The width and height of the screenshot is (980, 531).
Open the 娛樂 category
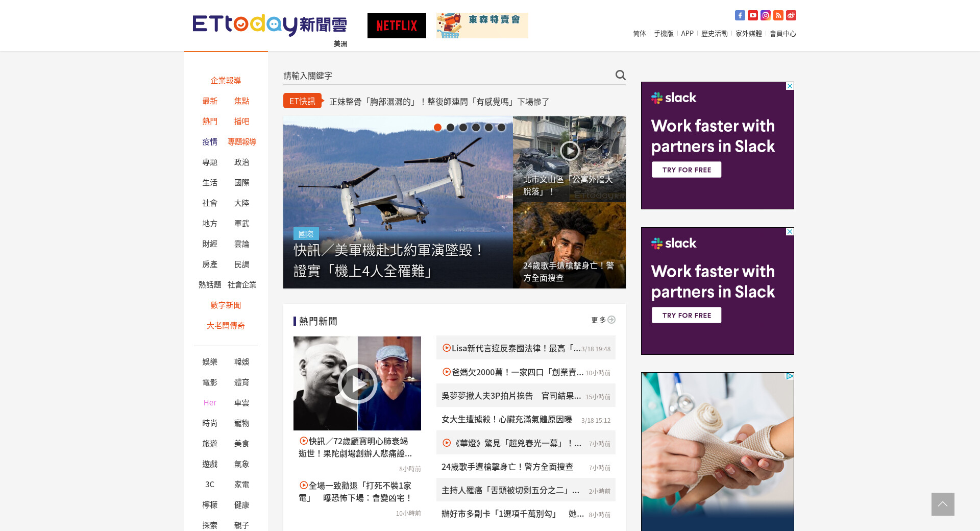tap(210, 362)
